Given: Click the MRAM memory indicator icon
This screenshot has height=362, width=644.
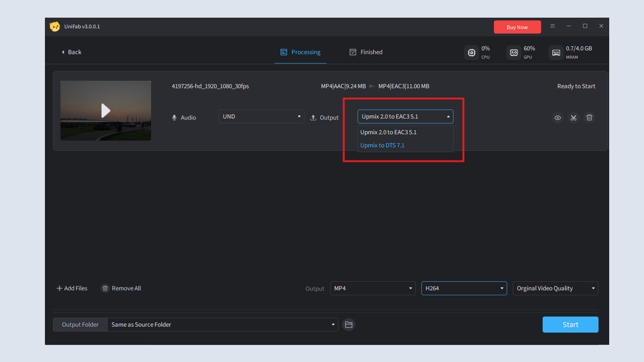Looking at the screenshot, I should tap(556, 52).
